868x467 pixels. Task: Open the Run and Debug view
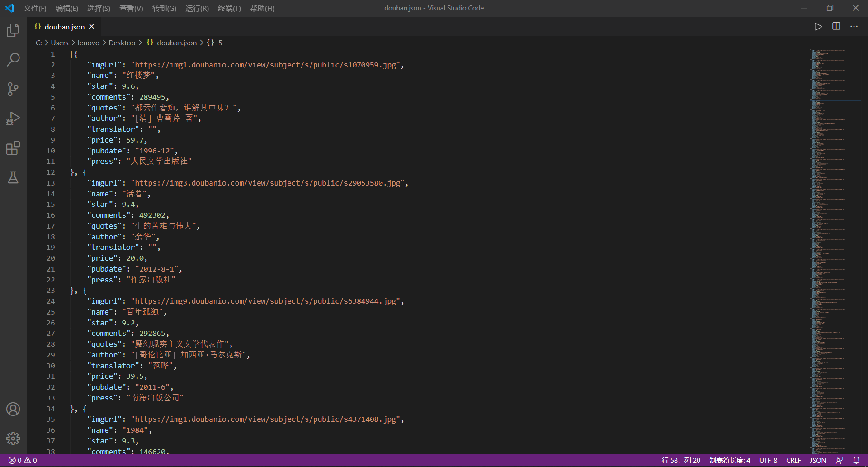pyautogui.click(x=13, y=119)
